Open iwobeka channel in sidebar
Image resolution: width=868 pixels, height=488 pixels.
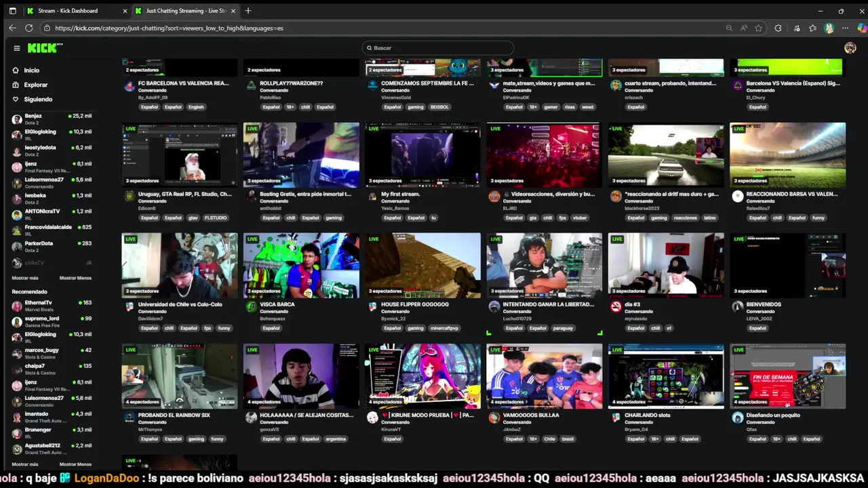pos(52,199)
